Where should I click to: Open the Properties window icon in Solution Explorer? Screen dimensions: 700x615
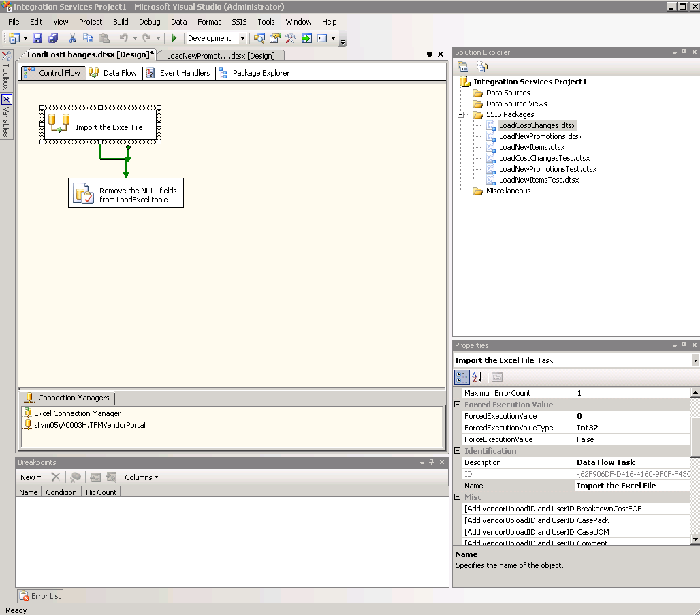tap(464, 67)
